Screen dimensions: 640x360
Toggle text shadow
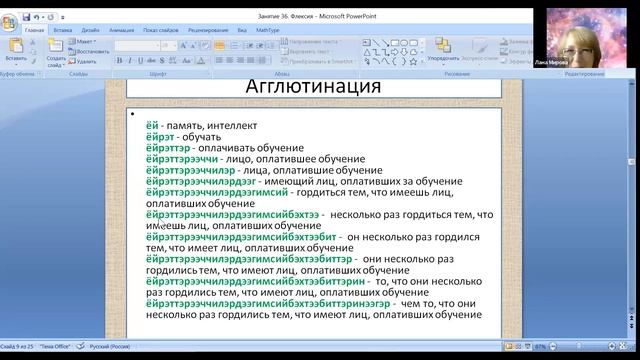162,60
